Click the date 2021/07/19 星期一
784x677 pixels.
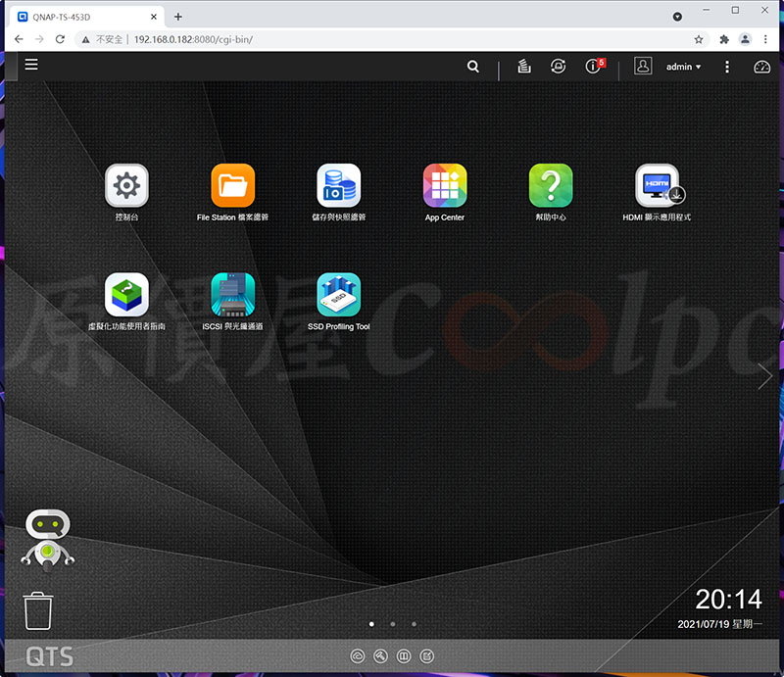(x=719, y=624)
